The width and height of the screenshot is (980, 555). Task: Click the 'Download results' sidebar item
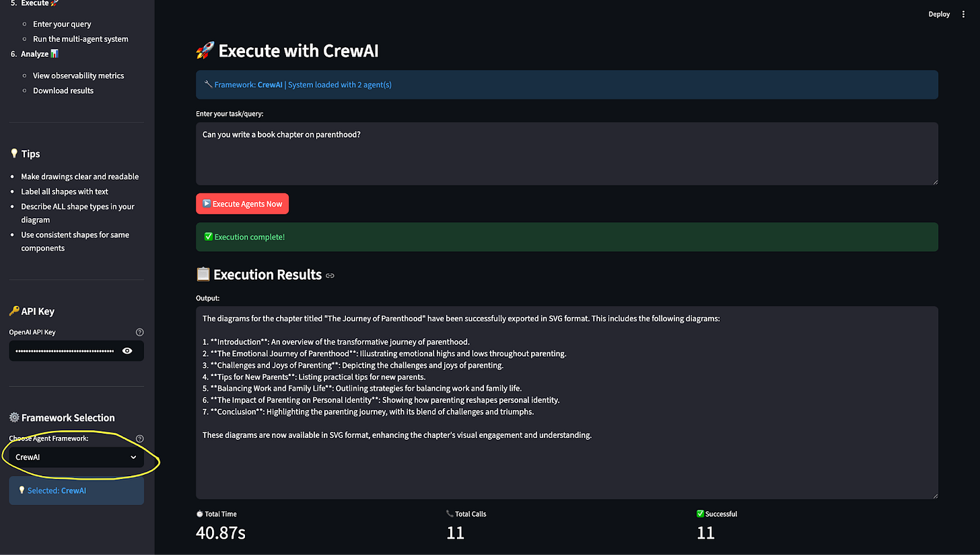63,90
